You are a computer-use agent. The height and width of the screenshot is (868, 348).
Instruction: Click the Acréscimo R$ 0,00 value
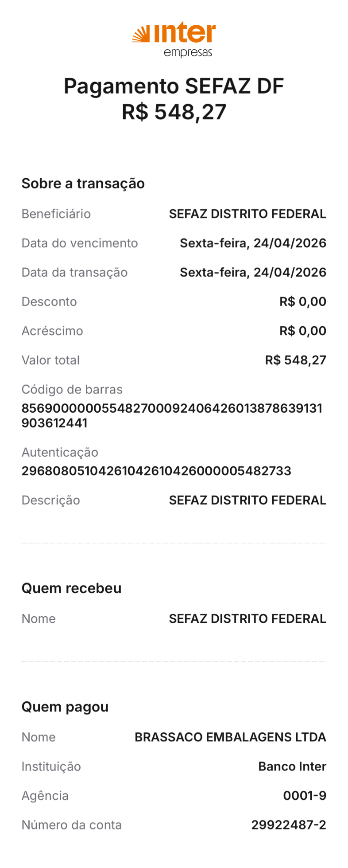[x=303, y=331]
